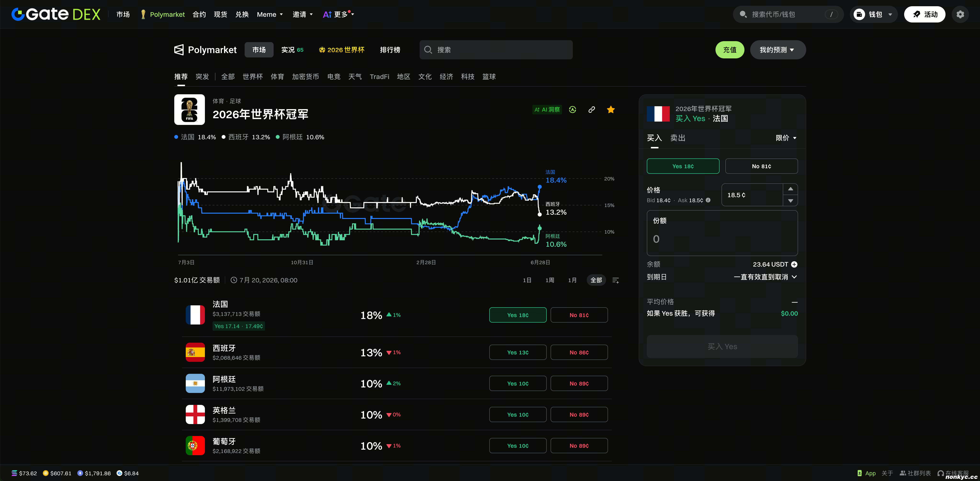Click the 葡萄牙 row flag icon
Screen dimensions: 980x481
click(x=195, y=446)
